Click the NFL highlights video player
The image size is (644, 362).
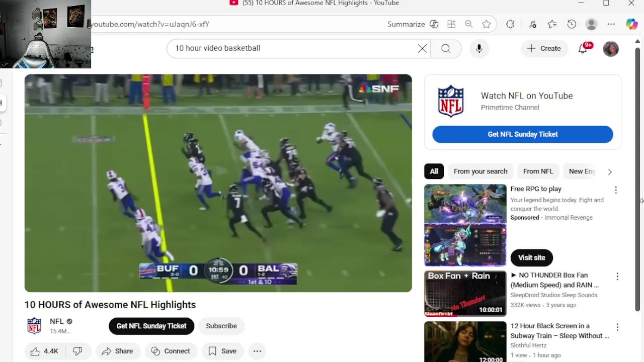[x=218, y=184]
